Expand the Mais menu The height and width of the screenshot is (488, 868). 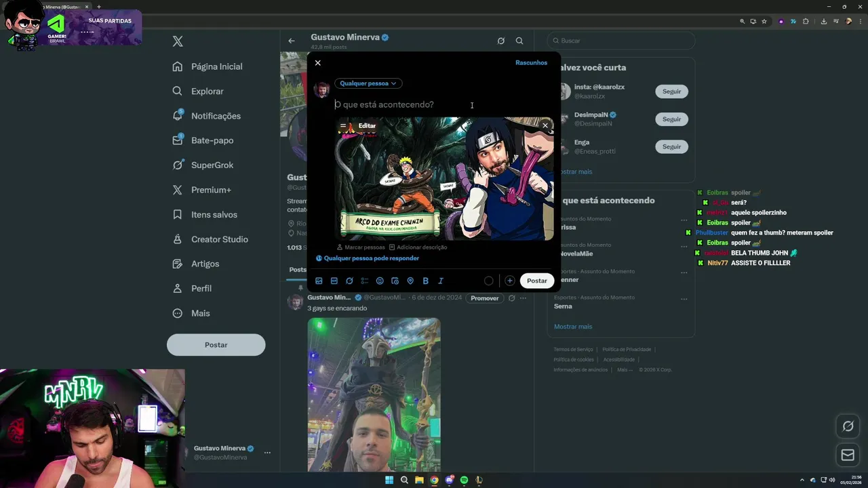[x=191, y=313]
